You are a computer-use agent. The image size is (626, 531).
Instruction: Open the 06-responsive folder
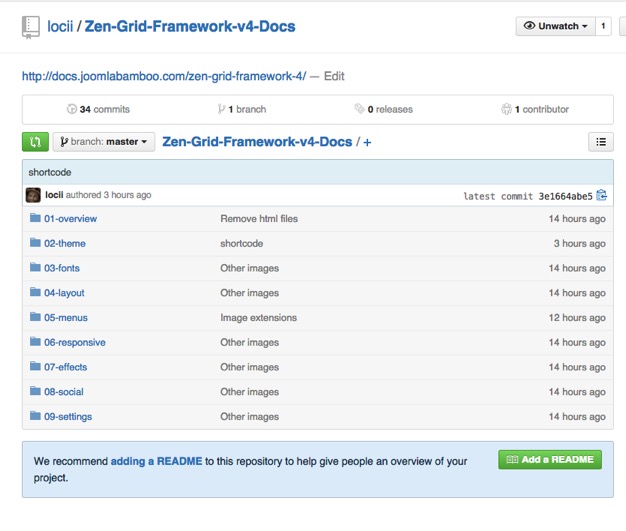click(75, 343)
